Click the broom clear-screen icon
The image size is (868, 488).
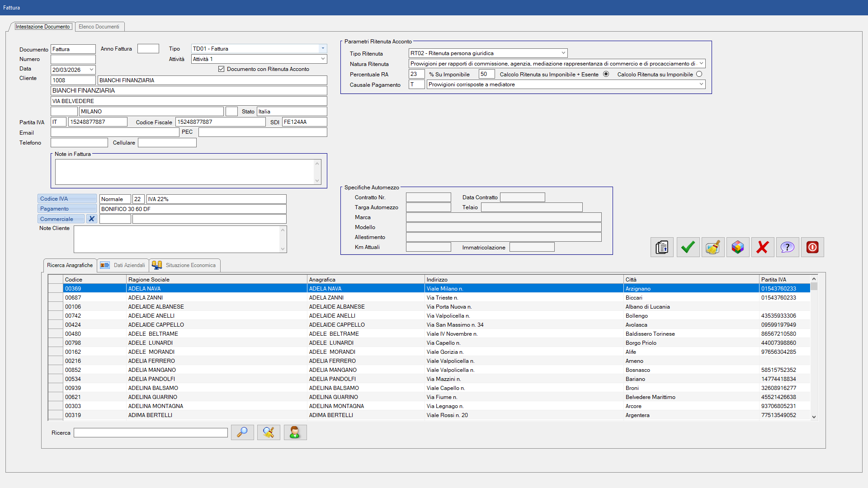pos(713,247)
